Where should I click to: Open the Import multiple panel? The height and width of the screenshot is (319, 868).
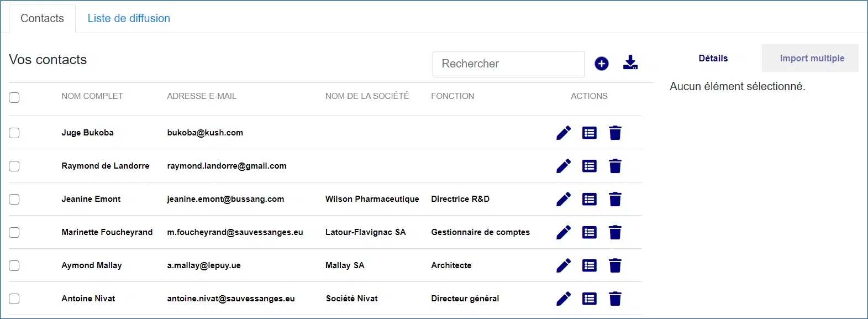tap(812, 58)
